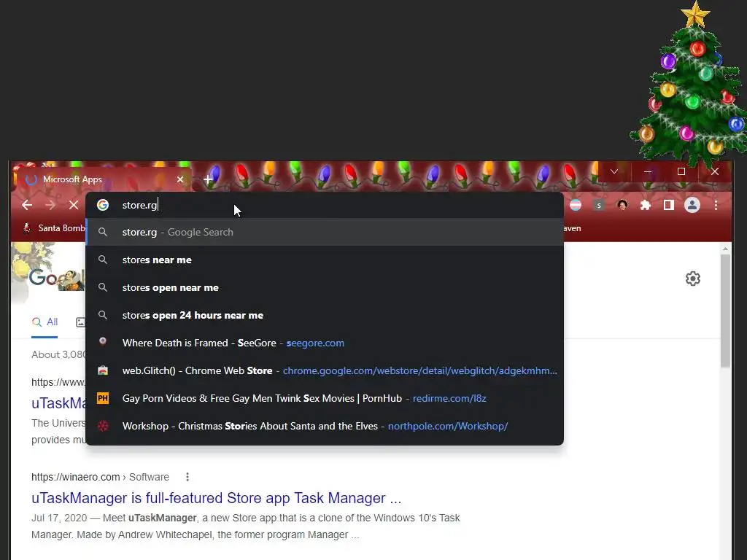
Task: Select store.rg Google Search suggestion
Action: click(325, 233)
